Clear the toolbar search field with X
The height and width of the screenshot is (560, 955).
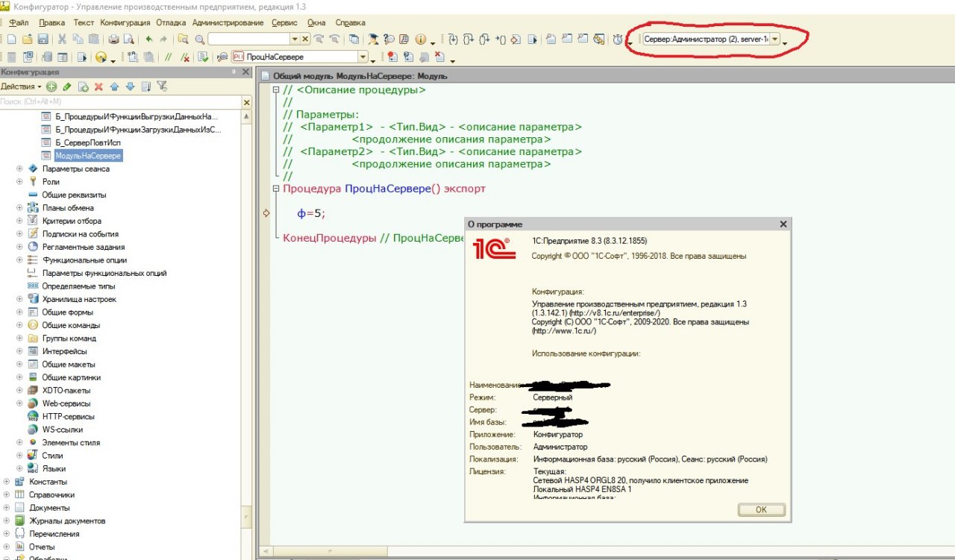point(305,39)
